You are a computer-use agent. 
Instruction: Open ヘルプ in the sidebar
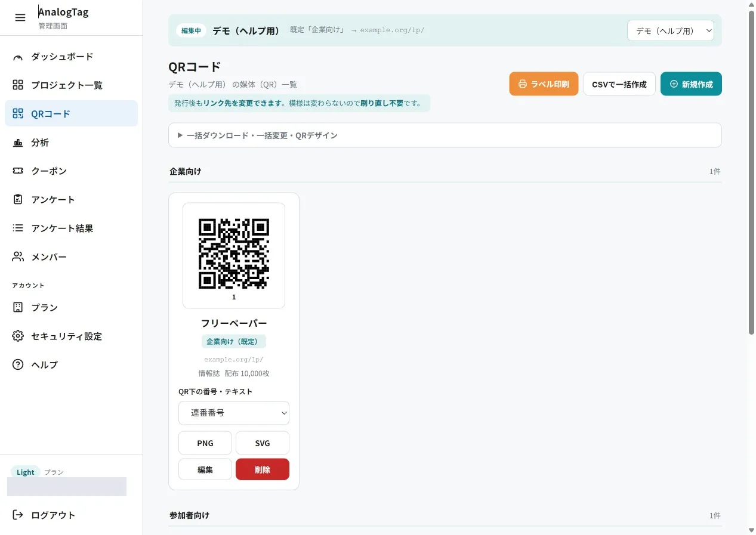click(71, 364)
